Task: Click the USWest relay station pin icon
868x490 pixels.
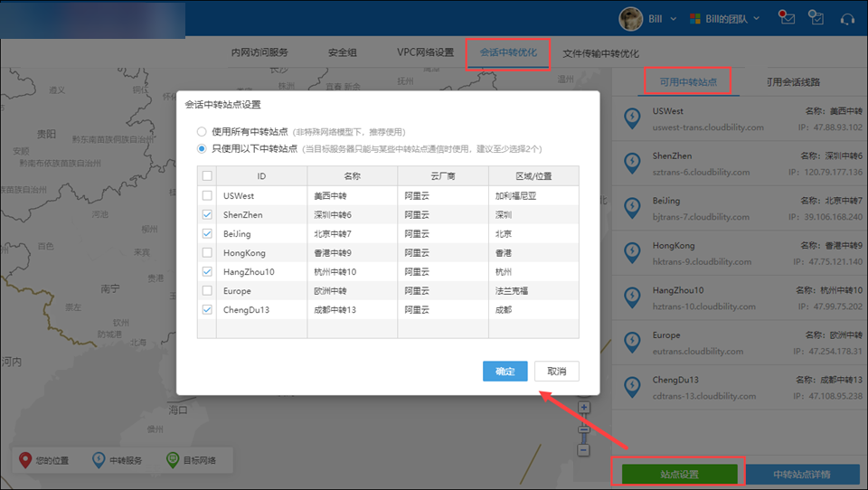Action: point(633,118)
